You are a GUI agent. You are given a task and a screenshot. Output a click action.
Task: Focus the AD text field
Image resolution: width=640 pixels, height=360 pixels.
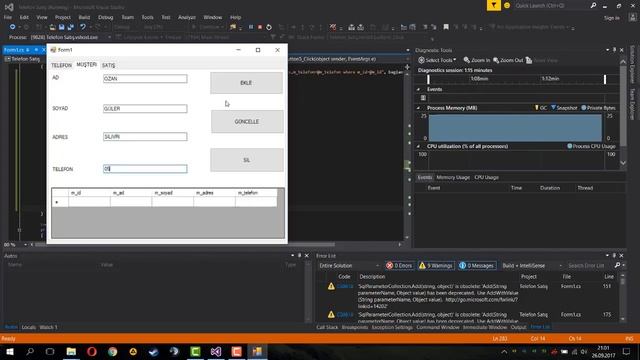tap(145, 78)
